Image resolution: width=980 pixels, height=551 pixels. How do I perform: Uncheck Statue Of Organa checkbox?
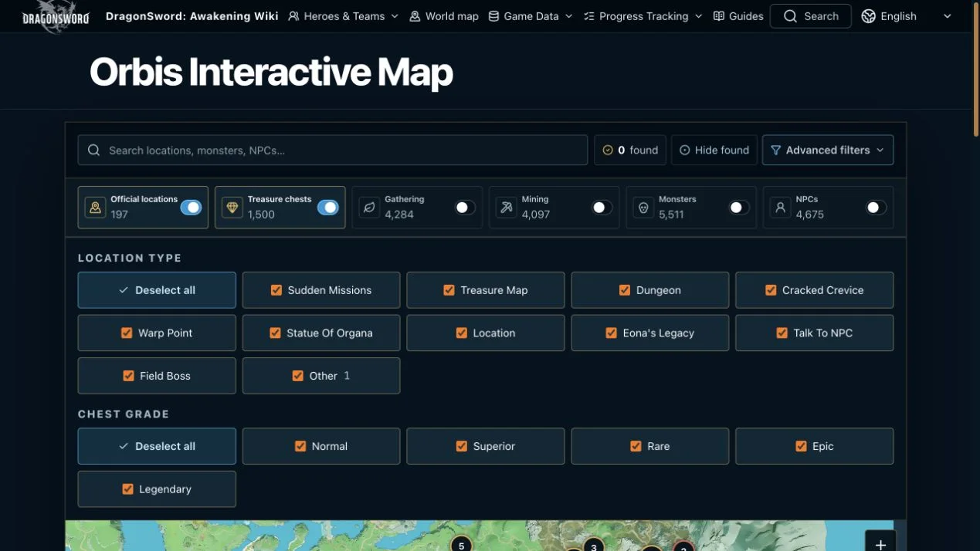(x=275, y=333)
